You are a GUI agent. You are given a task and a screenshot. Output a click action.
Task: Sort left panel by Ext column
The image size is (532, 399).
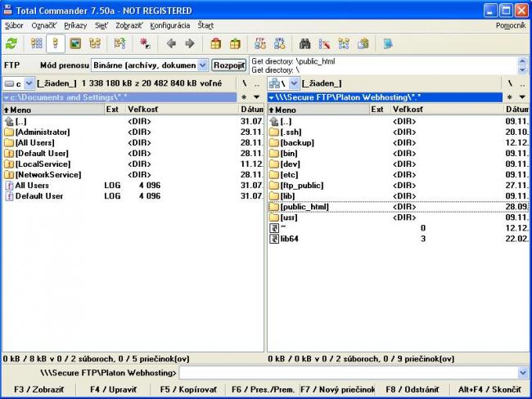point(115,110)
